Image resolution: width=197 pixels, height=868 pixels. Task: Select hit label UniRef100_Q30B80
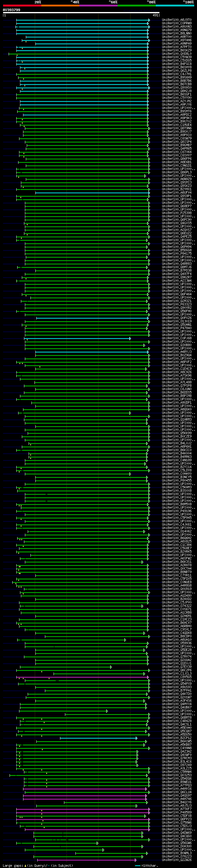click(x=177, y=345)
